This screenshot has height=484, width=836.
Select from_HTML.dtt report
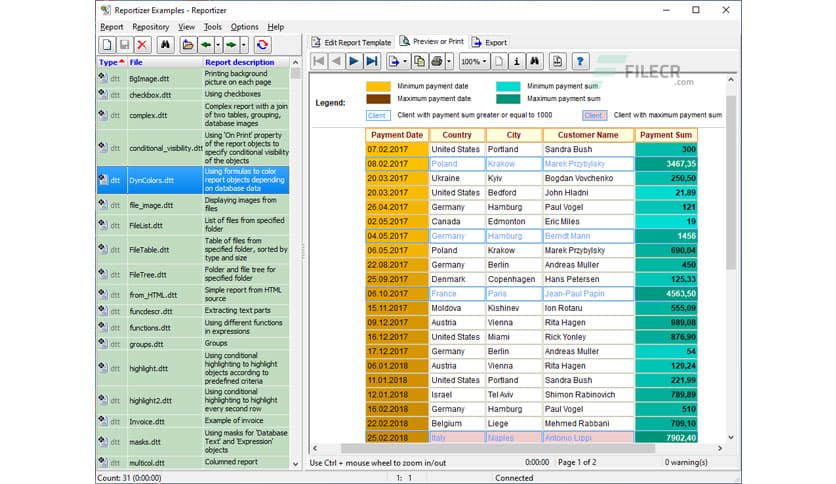click(193, 294)
